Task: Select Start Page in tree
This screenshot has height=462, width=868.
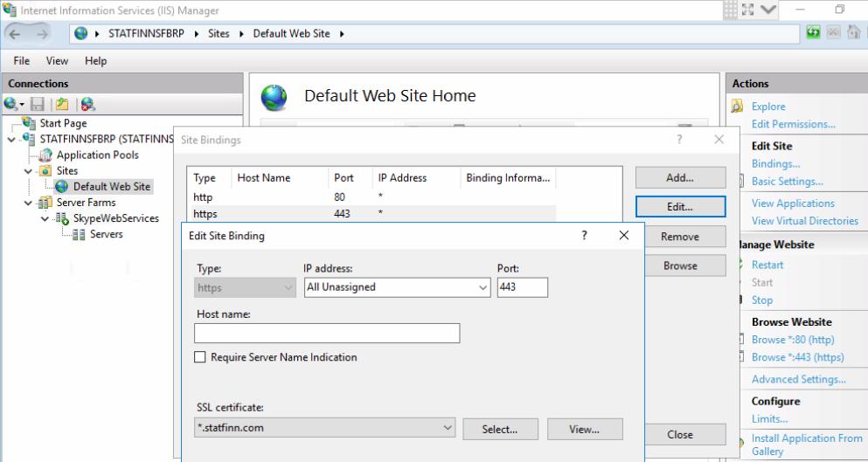Action: click(x=63, y=123)
